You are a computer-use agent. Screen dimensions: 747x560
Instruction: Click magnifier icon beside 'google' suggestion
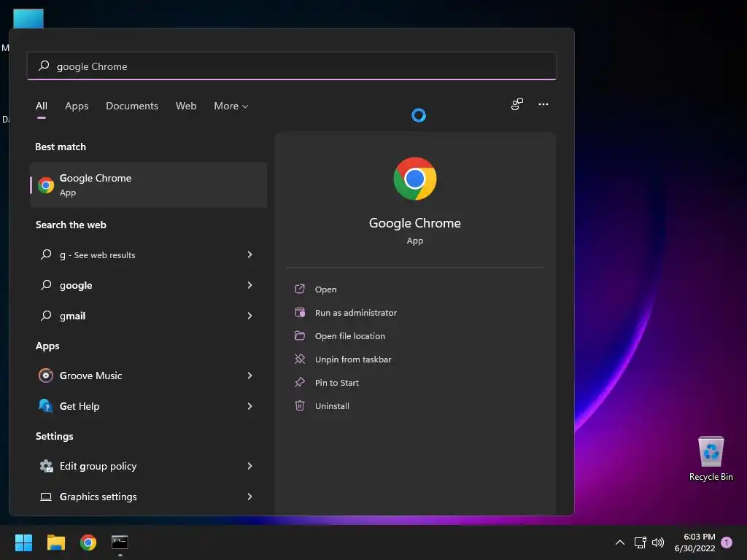click(46, 285)
